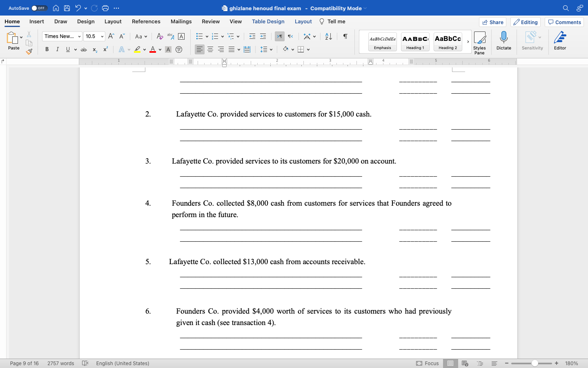The image size is (588, 368).
Task: Click the Justify text icon
Action: click(232, 49)
